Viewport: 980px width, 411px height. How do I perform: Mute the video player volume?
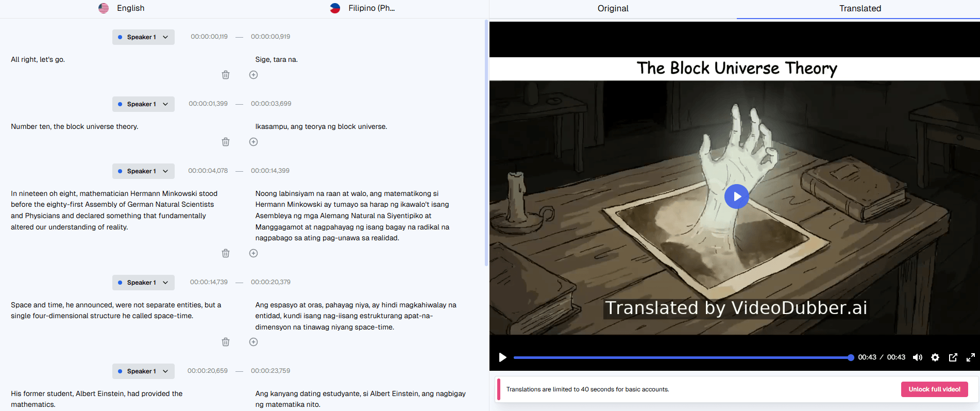coord(918,357)
